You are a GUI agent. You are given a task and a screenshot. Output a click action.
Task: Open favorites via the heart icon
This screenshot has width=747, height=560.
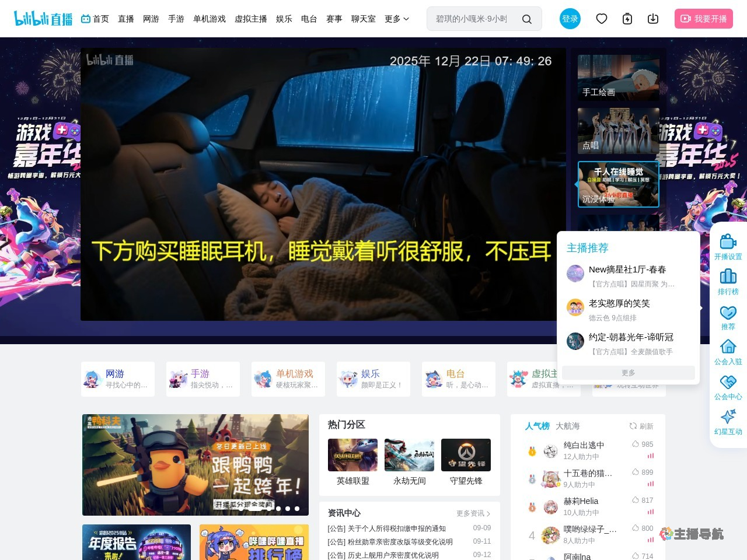pos(602,19)
